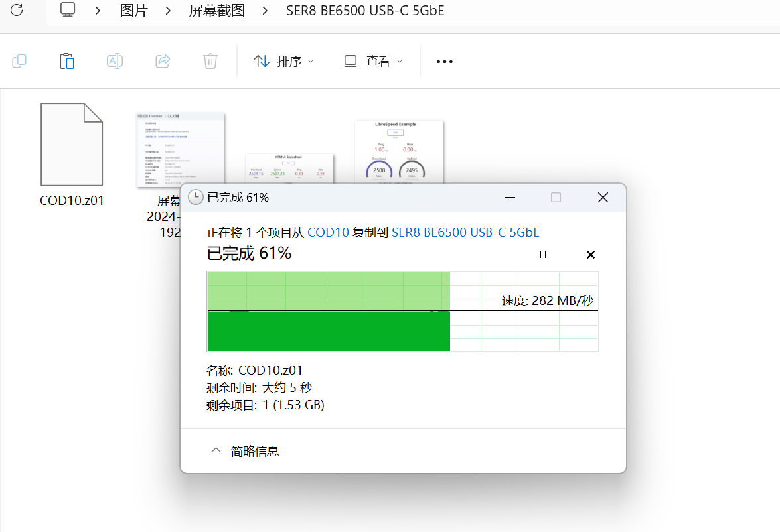This screenshot has width=780, height=532.
Task: Click the Copy toolbar icon
Action: point(19,61)
